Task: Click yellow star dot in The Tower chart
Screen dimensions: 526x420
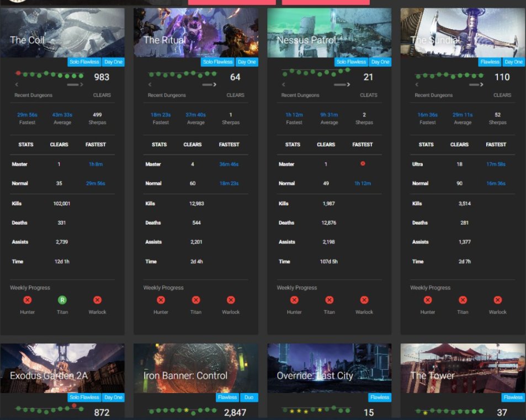Action: (x=425, y=412)
